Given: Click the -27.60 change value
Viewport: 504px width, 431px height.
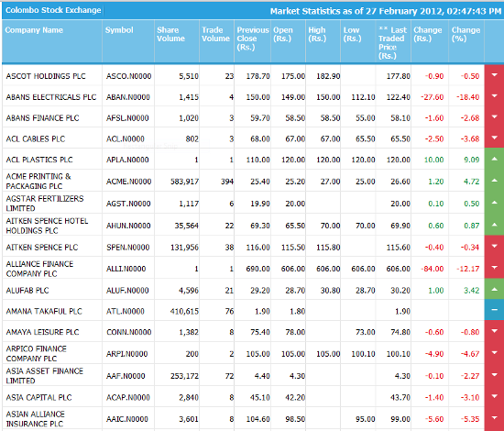Looking at the screenshot, I should (432, 97).
